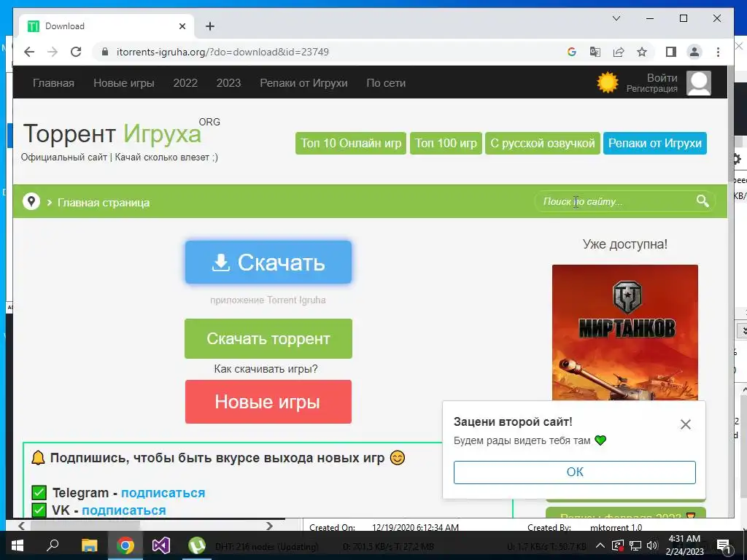Open С русской озвучкой button

(543, 144)
